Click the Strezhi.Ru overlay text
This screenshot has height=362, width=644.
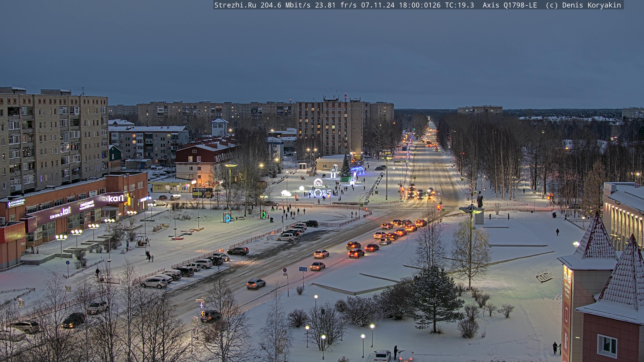(235, 5)
